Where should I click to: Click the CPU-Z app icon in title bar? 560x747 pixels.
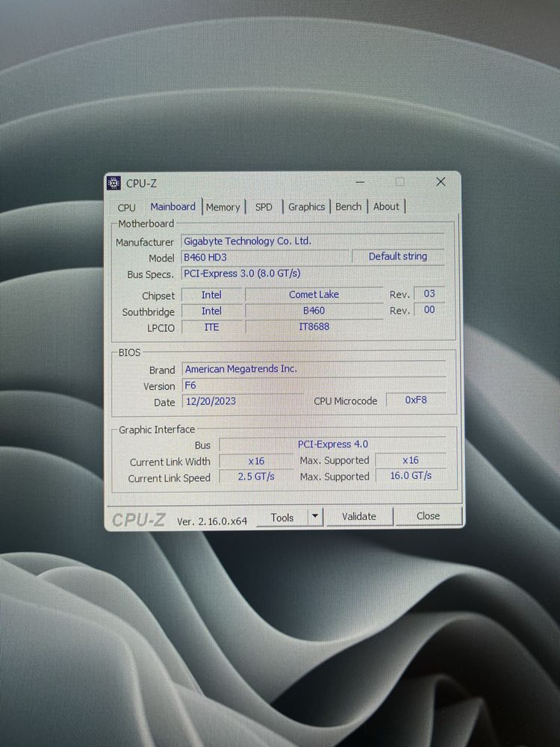pyautogui.click(x=113, y=183)
